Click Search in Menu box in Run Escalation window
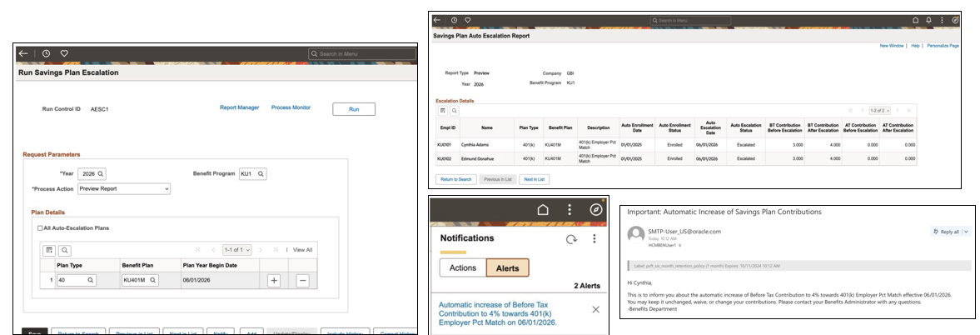Image resolution: width=980 pixels, height=335 pixels. coord(361,53)
